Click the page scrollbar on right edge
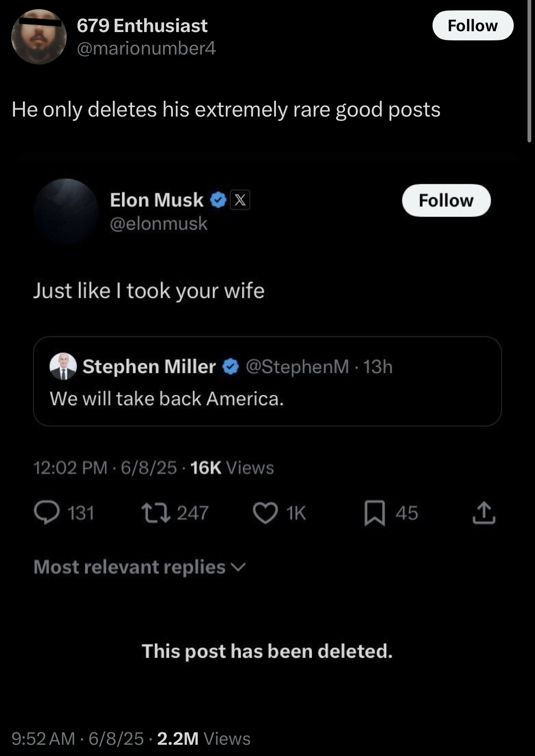535x756 pixels. click(529, 71)
